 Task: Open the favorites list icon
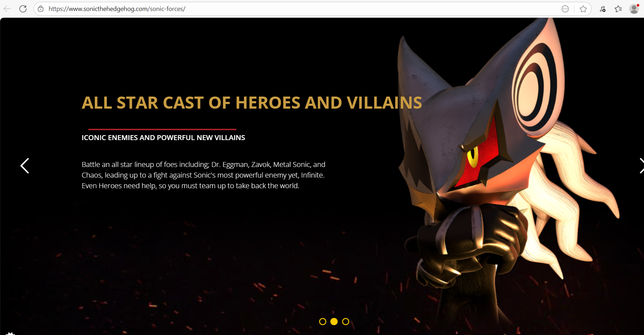point(618,9)
